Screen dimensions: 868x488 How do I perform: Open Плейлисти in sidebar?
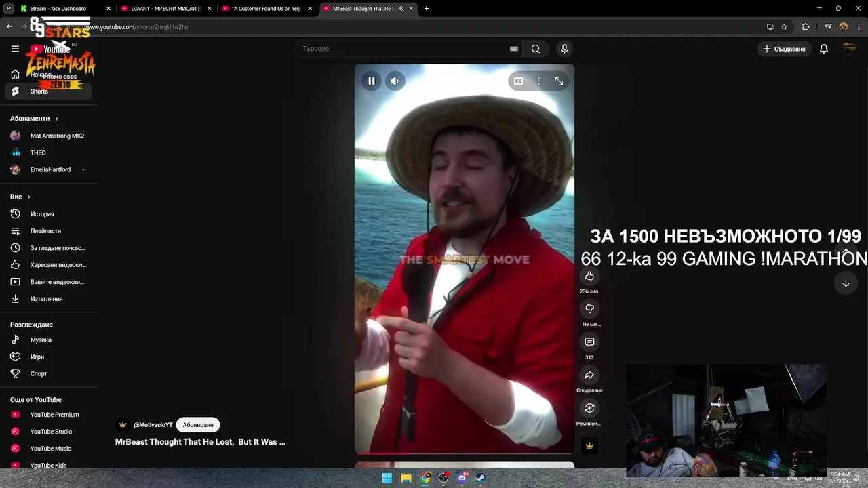[x=48, y=231]
